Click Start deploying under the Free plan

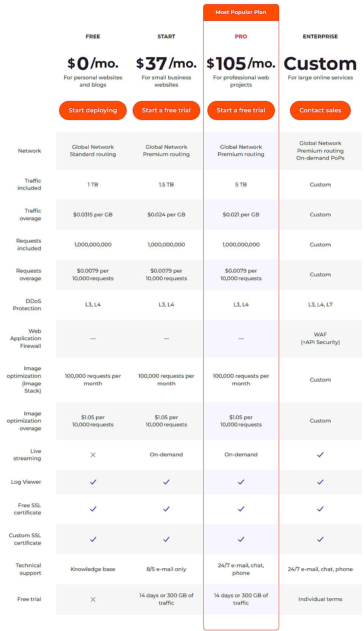pos(93,110)
